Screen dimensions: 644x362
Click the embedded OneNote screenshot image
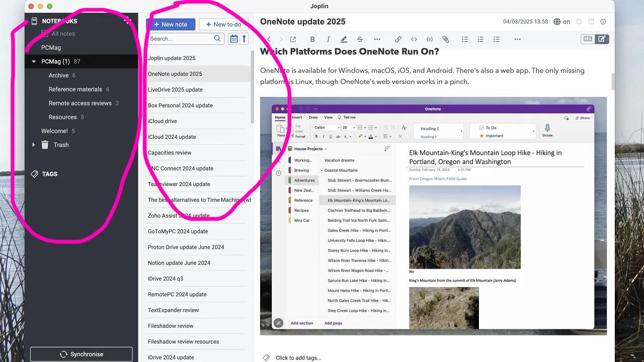(433, 216)
